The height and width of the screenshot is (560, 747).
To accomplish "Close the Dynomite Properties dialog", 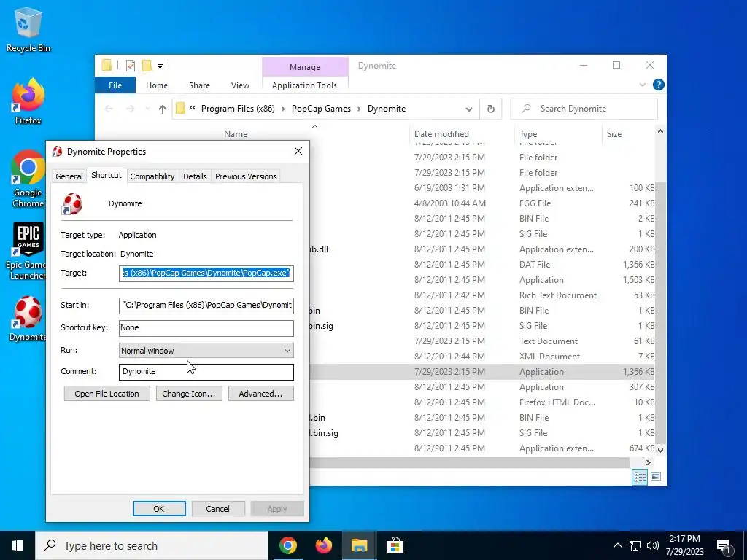I will click(298, 151).
